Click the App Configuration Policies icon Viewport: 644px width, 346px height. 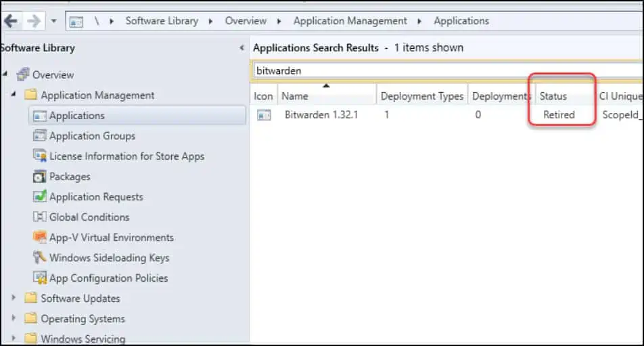40,278
